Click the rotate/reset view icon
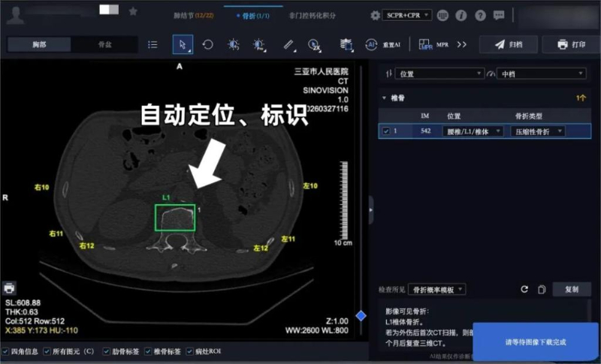601x364 pixels. 207,44
